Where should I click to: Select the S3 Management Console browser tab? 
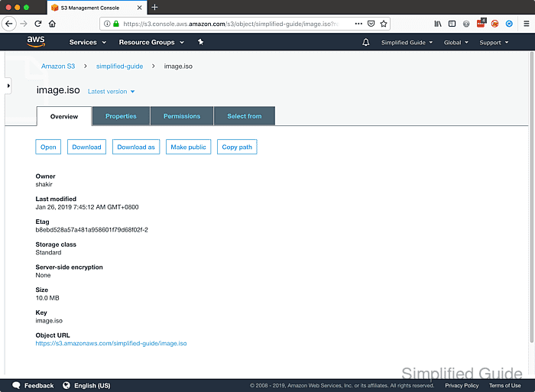(97, 8)
